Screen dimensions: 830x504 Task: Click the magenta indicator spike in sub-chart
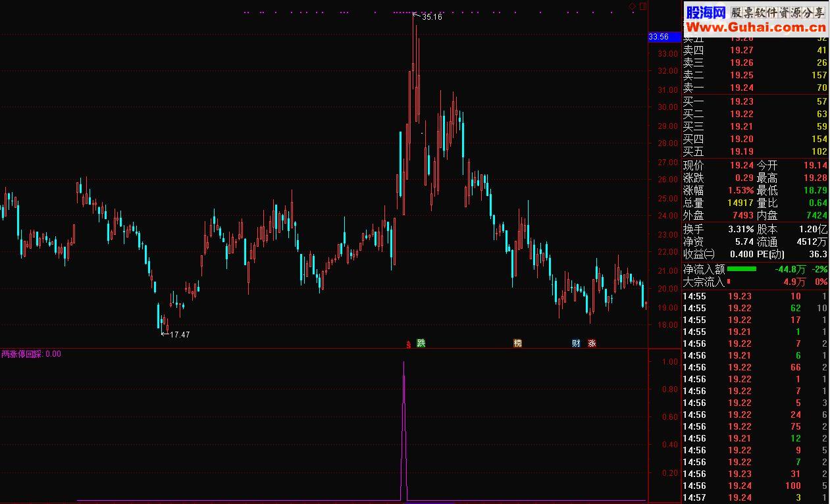tap(403, 431)
